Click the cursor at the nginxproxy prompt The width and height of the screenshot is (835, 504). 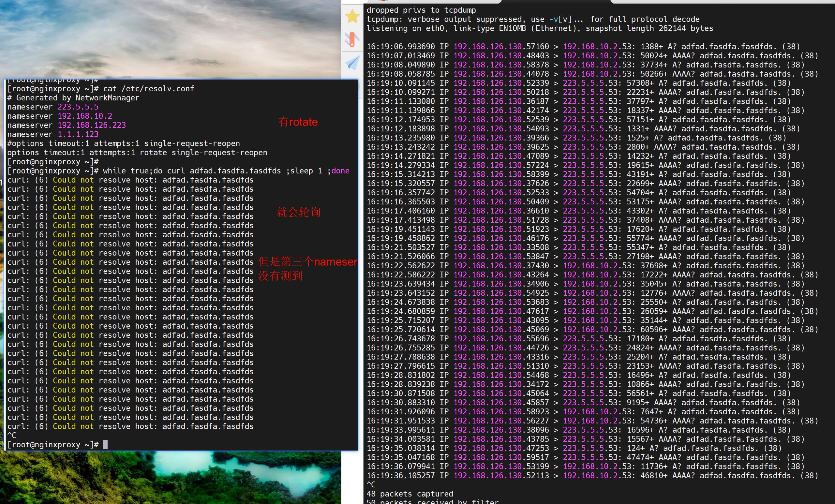[x=105, y=444]
